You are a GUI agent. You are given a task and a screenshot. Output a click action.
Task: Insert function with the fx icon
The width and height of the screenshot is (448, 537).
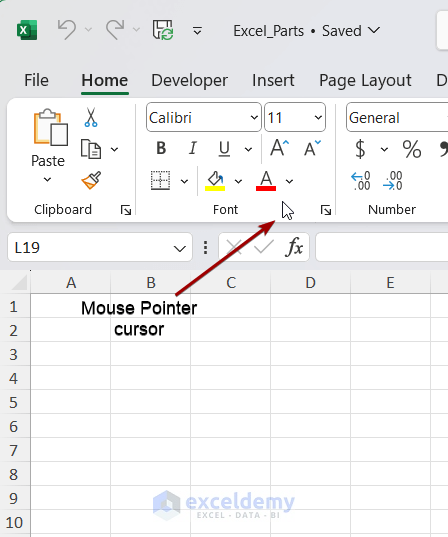coord(294,247)
